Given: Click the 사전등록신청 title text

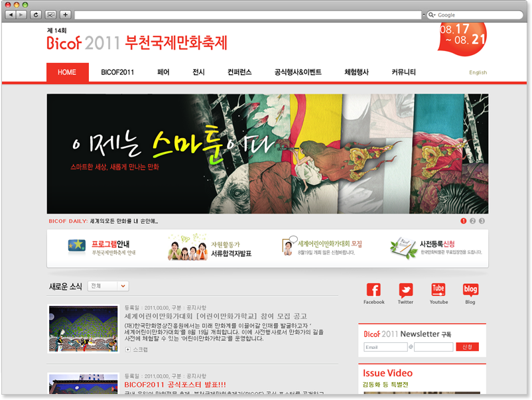Looking at the screenshot, I should pyautogui.click(x=437, y=244).
